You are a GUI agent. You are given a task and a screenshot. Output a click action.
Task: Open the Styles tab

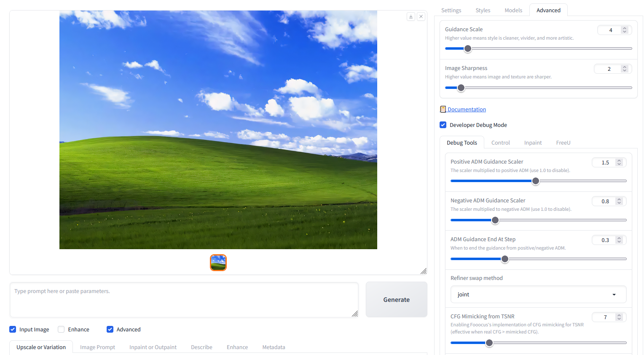(x=483, y=10)
